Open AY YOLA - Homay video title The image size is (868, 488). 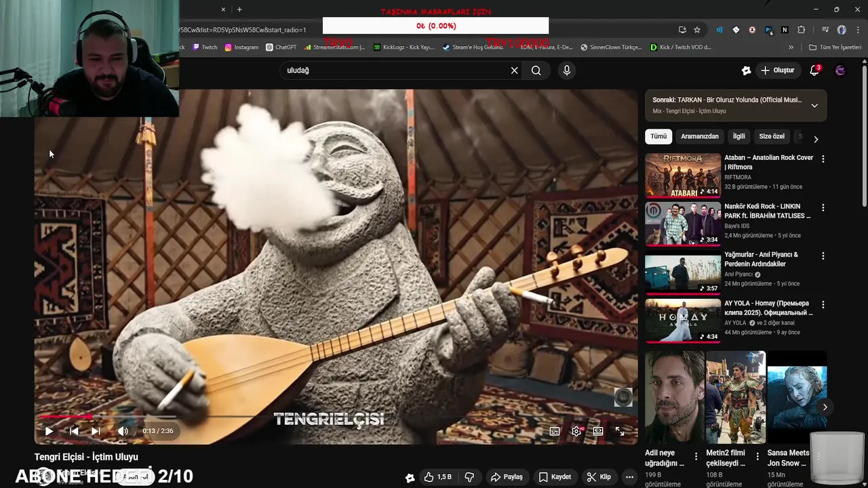pos(768,308)
